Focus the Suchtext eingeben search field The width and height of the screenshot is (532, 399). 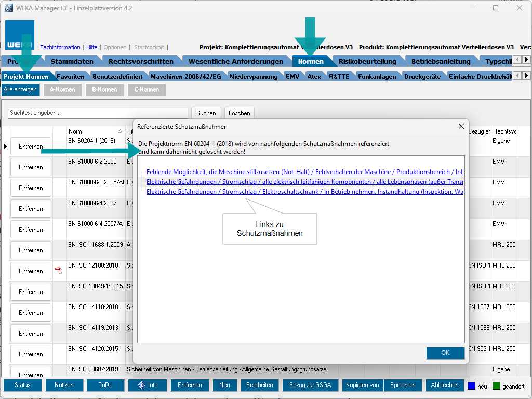pos(98,113)
